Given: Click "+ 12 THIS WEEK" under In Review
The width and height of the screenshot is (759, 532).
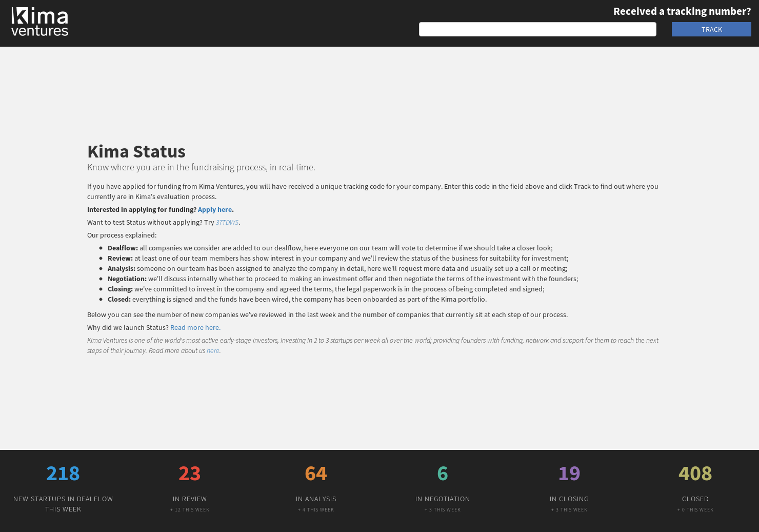Looking at the screenshot, I should pos(189,509).
